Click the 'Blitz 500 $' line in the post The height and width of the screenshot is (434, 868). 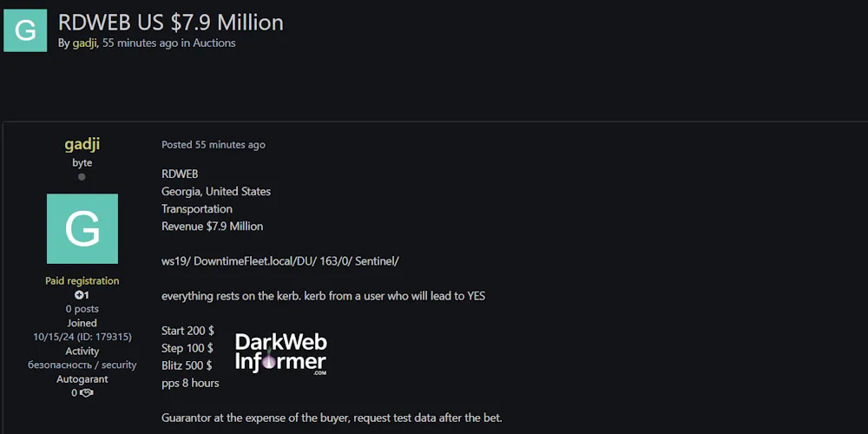click(187, 365)
